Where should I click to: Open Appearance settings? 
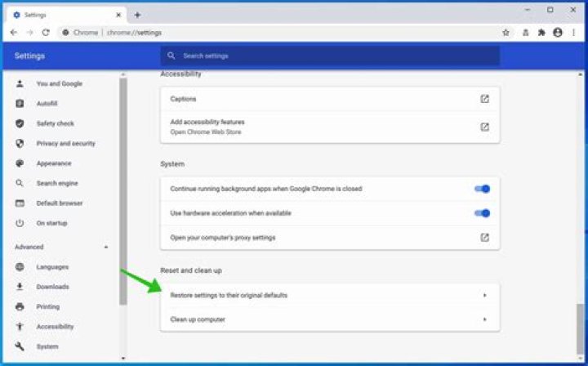54,163
